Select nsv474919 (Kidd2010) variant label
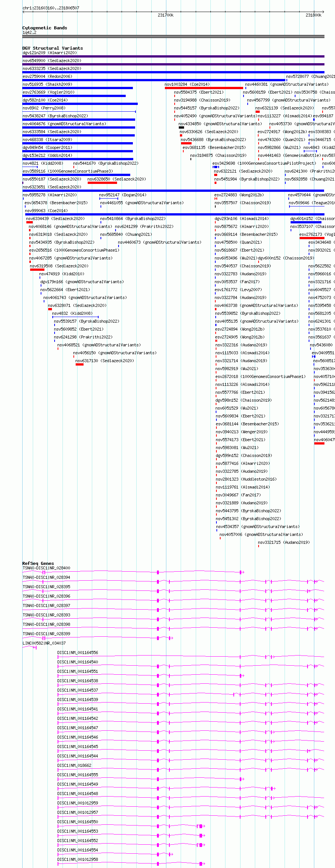This screenshot has width=335, height=868. tap(62, 274)
